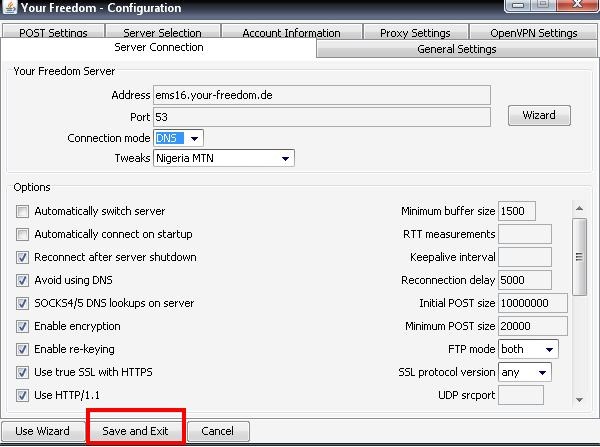Disable the Enable encryption checkbox
600x447 pixels.
click(22, 326)
